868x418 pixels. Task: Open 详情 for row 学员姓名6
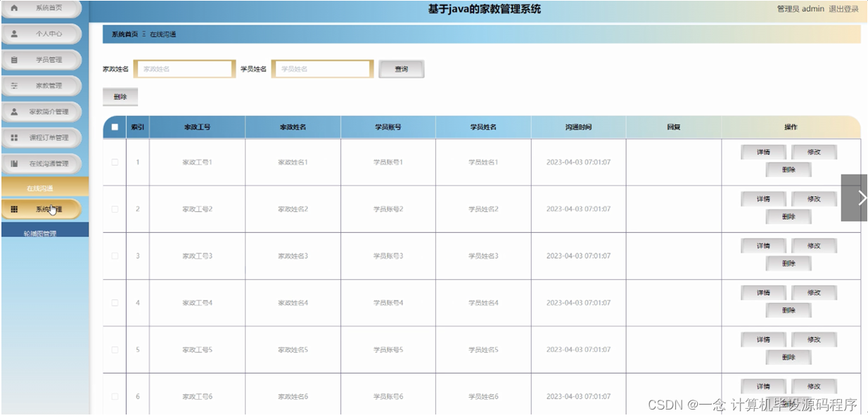(763, 386)
